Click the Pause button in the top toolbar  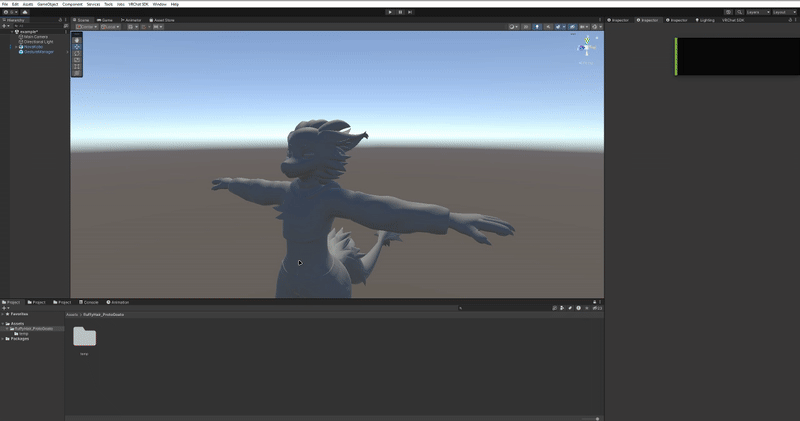(x=400, y=12)
